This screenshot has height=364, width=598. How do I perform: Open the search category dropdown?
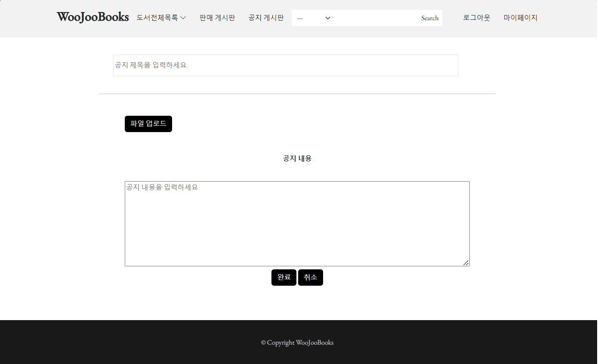click(313, 18)
